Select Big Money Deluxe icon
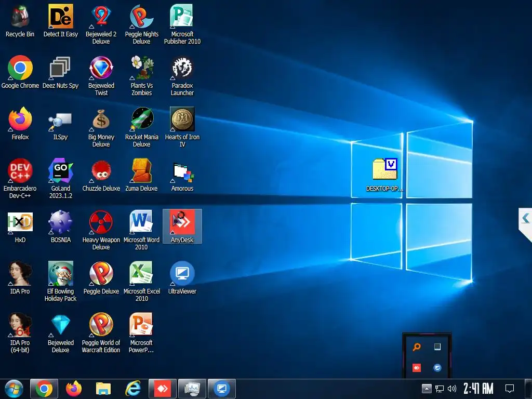This screenshot has width=532, height=399. (101, 128)
